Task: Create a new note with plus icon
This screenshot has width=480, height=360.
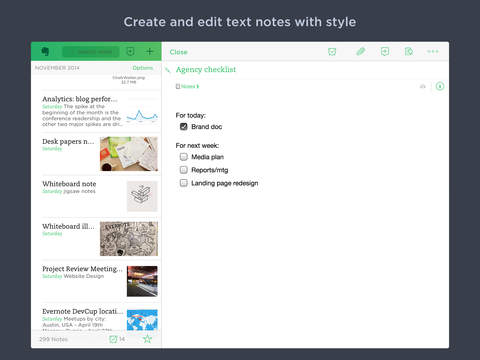Action: 150,51
